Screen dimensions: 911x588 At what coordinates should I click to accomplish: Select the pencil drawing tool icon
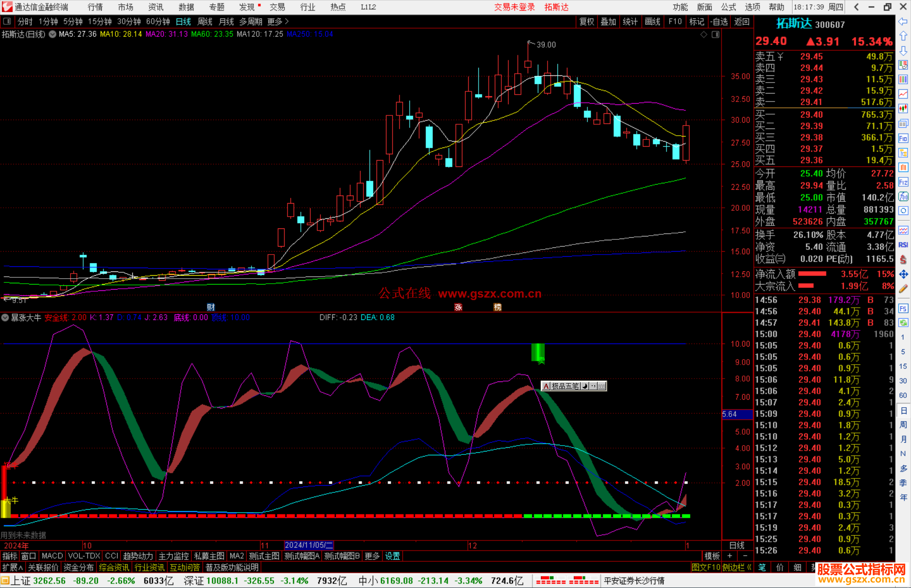(x=903, y=289)
